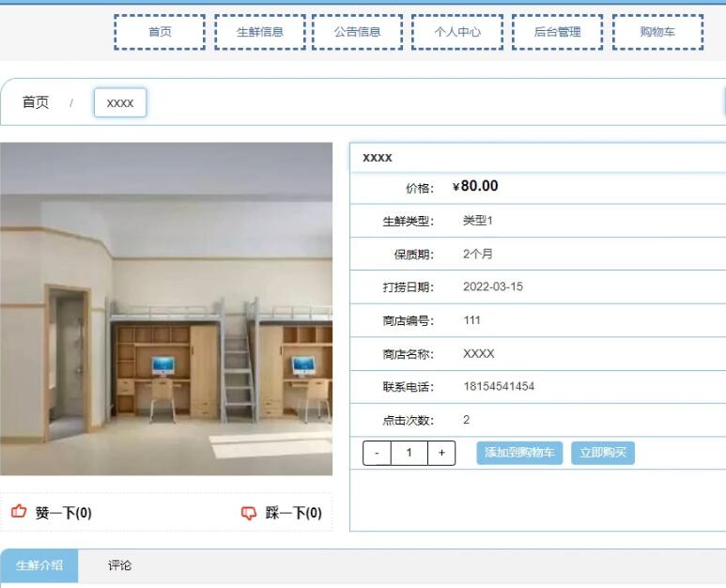Image resolution: width=726 pixels, height=588 pixels.
Task: Click 赞一下(0) like text
Action: point(64,513)
